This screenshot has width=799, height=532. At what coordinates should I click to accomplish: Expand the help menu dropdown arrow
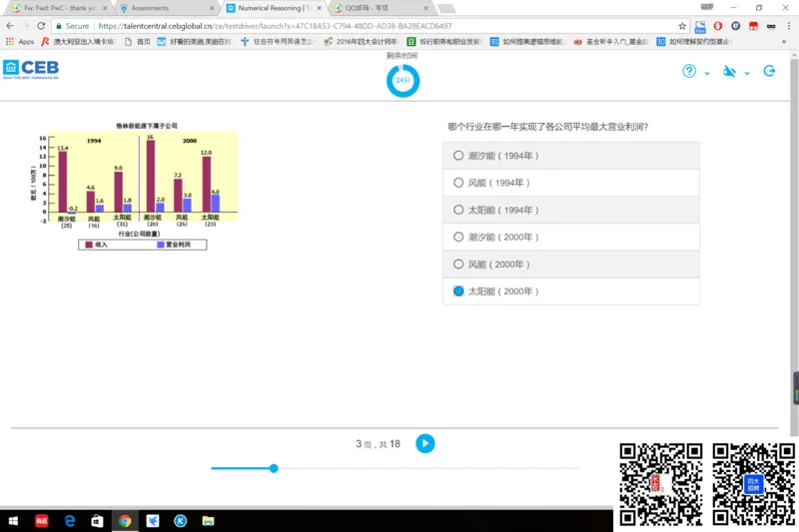(x=707, y=73)
